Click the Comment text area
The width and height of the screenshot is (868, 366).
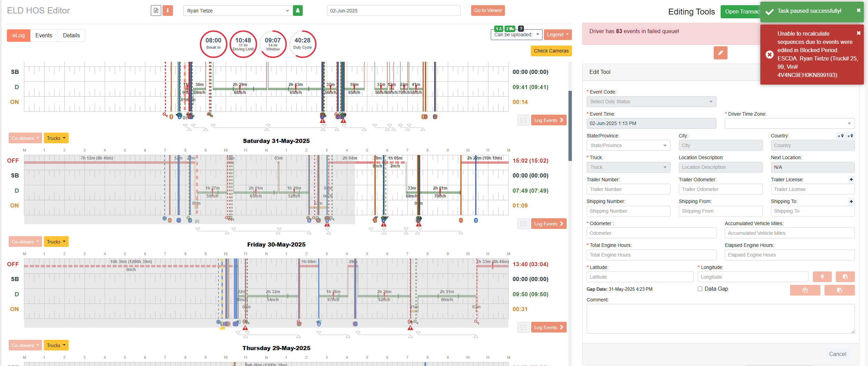pyautogui.click(x=721, y=319)
